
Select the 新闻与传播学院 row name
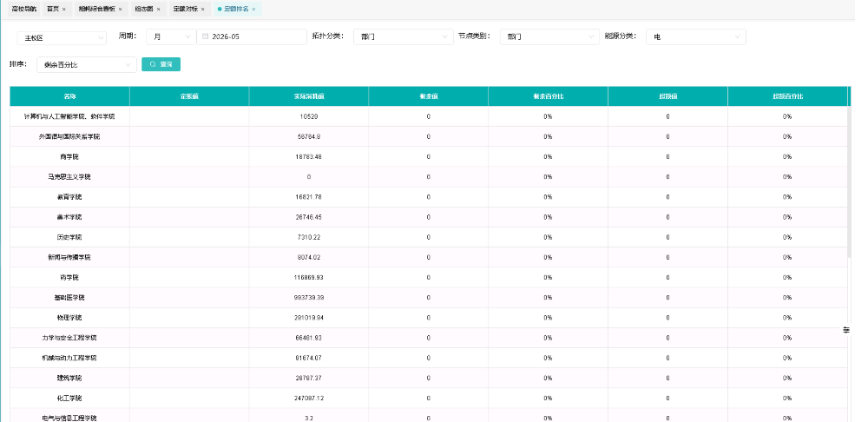69,258
